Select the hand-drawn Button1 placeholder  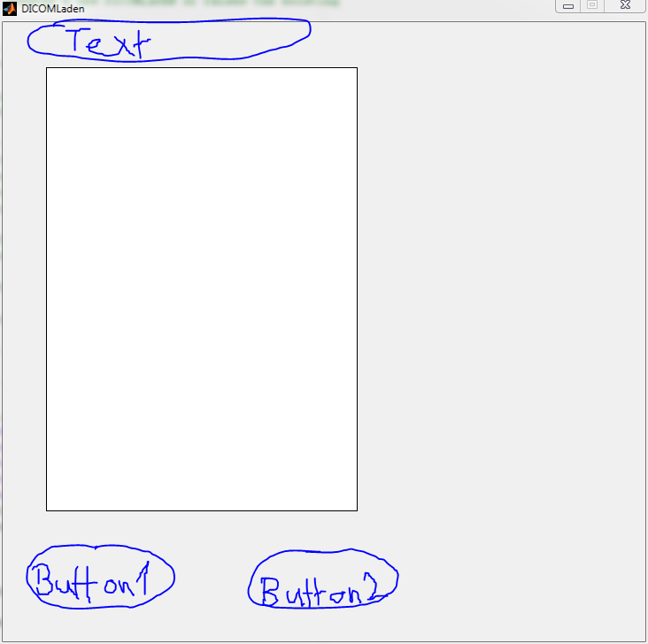(100, 577)
